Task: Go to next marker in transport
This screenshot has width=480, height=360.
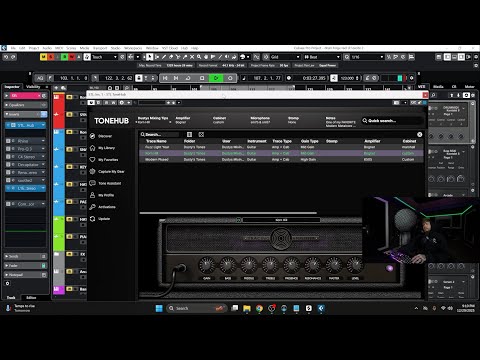Action: point(176,78)
